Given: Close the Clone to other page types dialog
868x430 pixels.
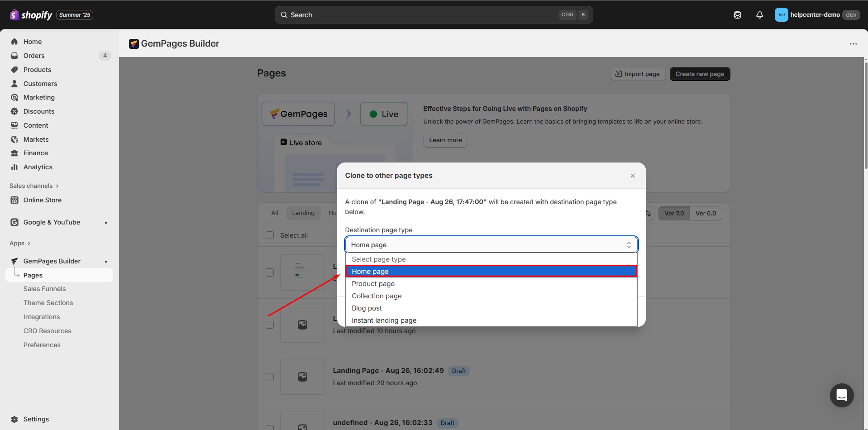Looking at the screenshot, I should tap(632, 176).
